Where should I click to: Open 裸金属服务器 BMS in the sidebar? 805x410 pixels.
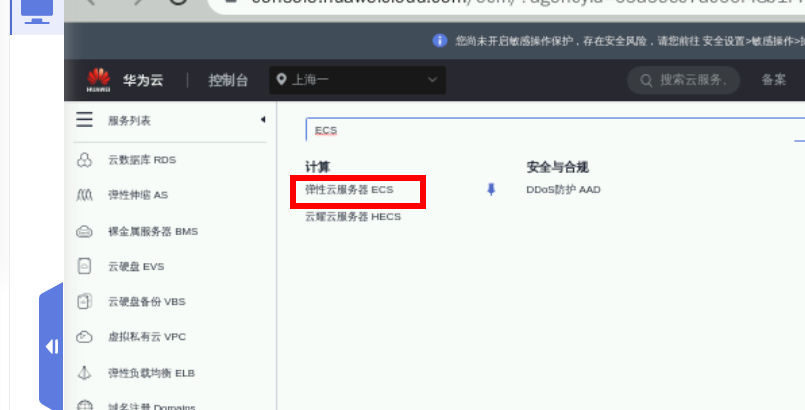coord(152,231)
